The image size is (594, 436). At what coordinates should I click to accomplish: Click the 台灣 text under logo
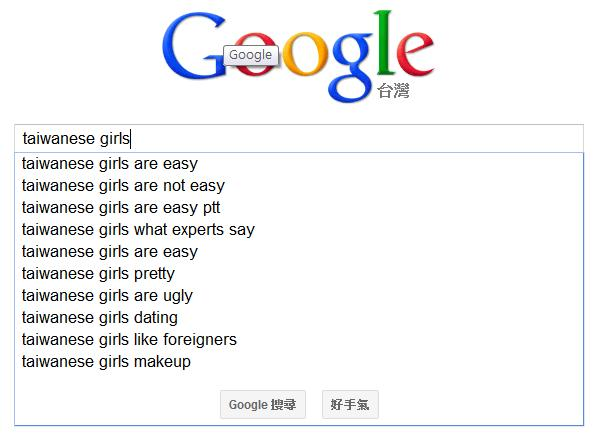[393, 91]
